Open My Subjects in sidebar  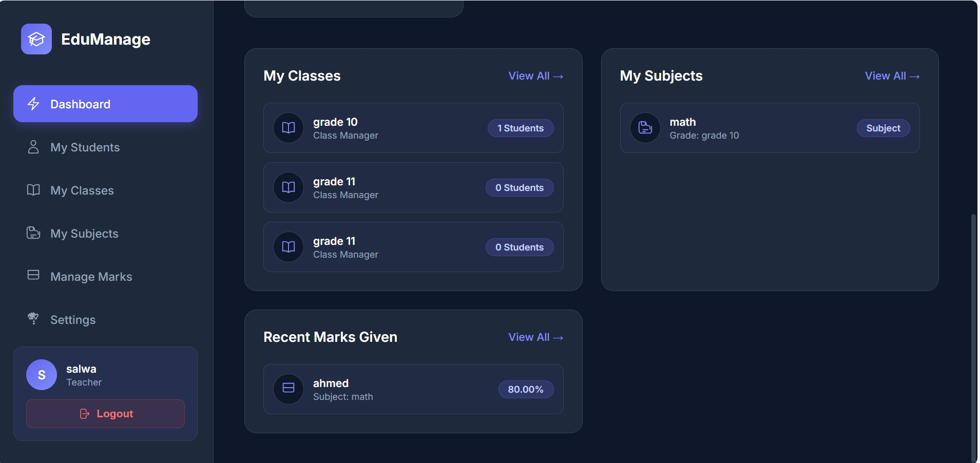coord(84,234)
